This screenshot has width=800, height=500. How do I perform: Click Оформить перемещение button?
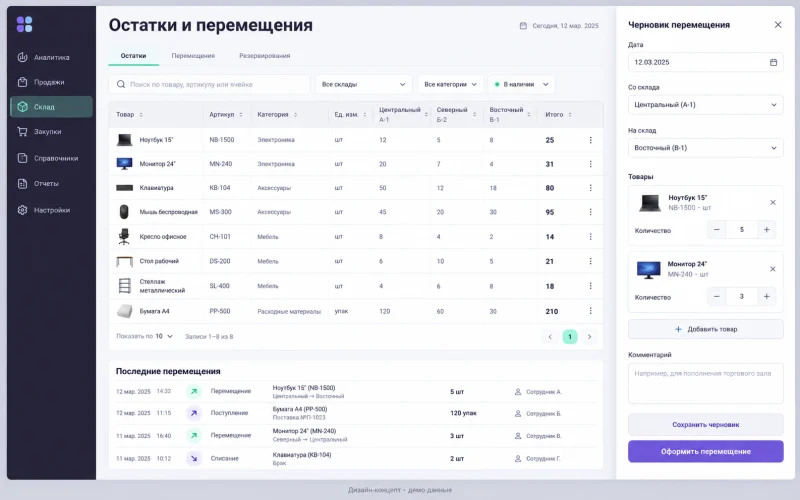pos(706,452)
